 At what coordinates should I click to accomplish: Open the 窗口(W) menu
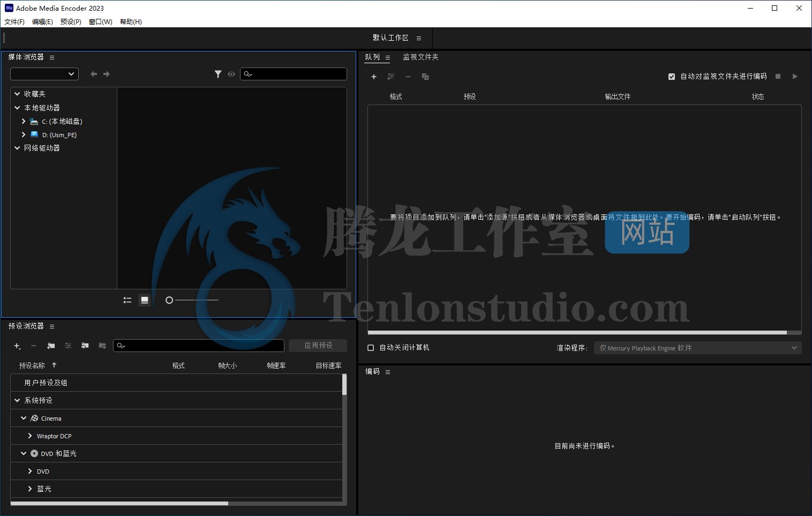tap(101, 22)
